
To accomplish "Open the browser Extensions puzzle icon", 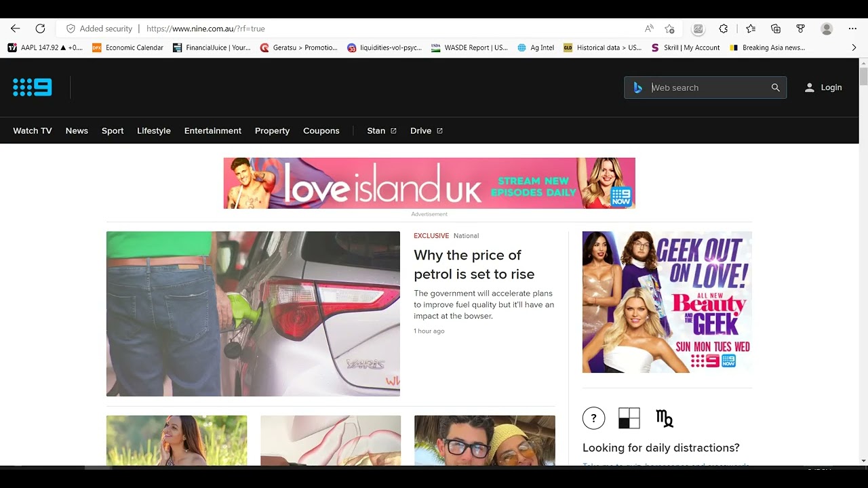I will (x=724, y=28).
